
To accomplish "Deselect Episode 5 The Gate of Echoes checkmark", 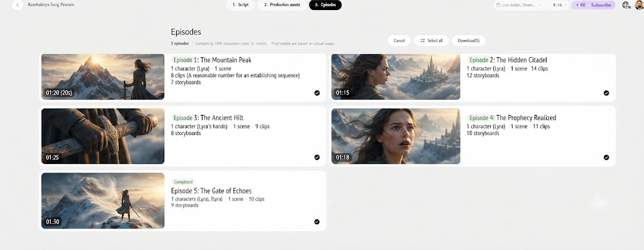I will coord(317,222).
